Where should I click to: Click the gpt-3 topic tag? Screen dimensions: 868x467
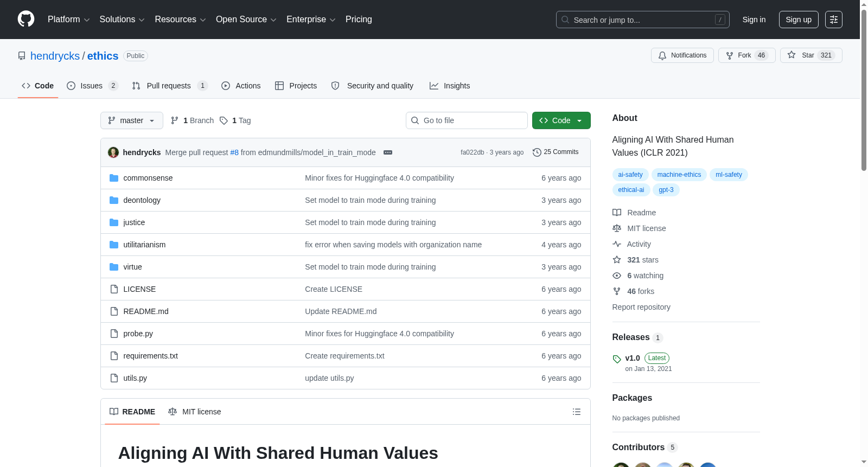666,190
